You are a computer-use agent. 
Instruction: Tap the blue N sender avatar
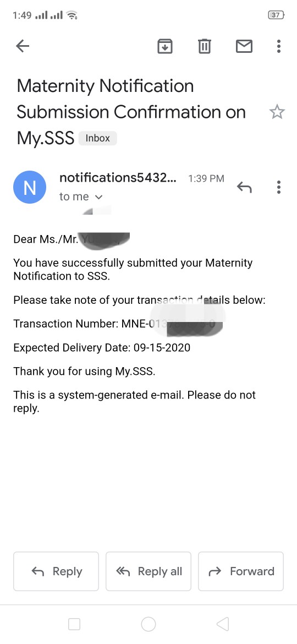(30, 187)
